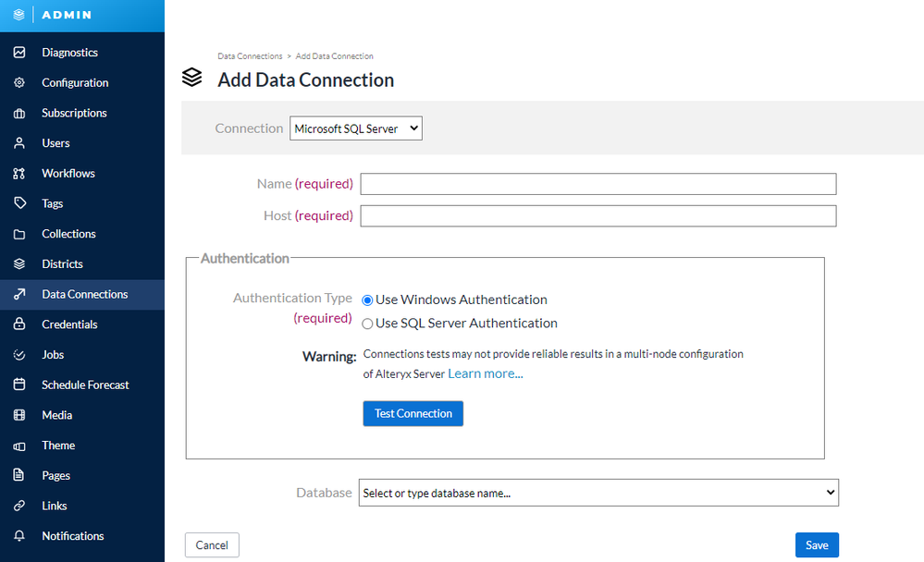Click the ADMIN header text
Viewport: 924px width, 562px height.
pos(67,15)
